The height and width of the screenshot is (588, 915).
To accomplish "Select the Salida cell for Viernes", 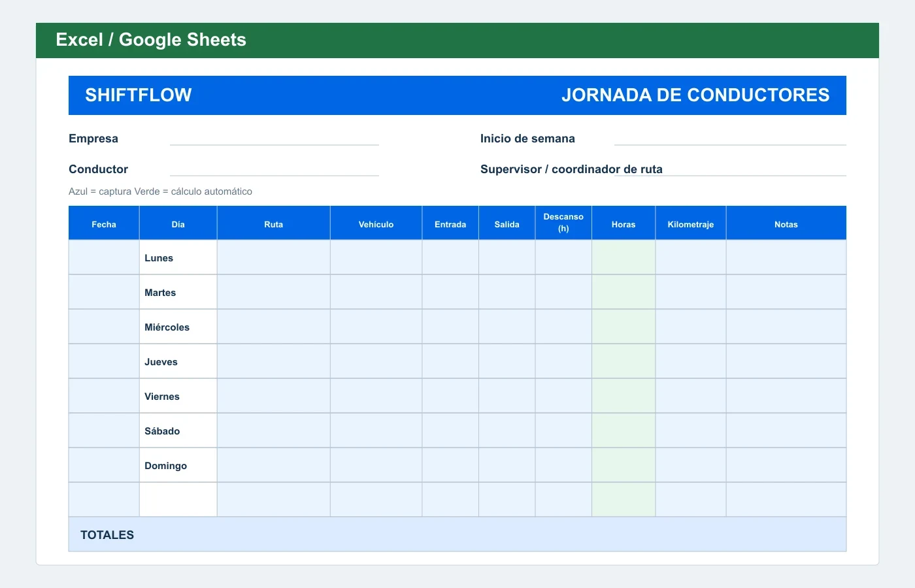I will coord(507,396).
